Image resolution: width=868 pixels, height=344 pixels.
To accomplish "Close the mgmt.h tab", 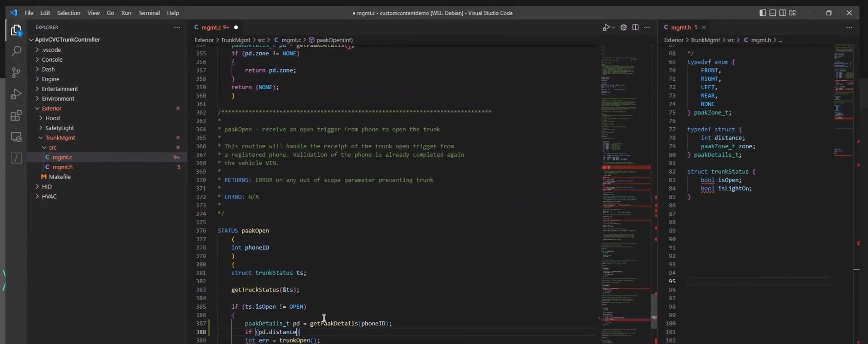I will point(704,28).
